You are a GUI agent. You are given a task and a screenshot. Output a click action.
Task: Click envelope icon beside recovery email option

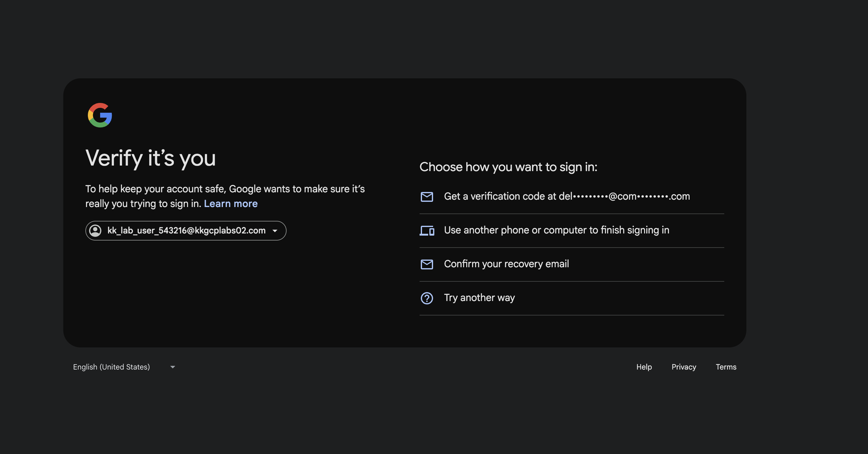click(x=427, y=264)
